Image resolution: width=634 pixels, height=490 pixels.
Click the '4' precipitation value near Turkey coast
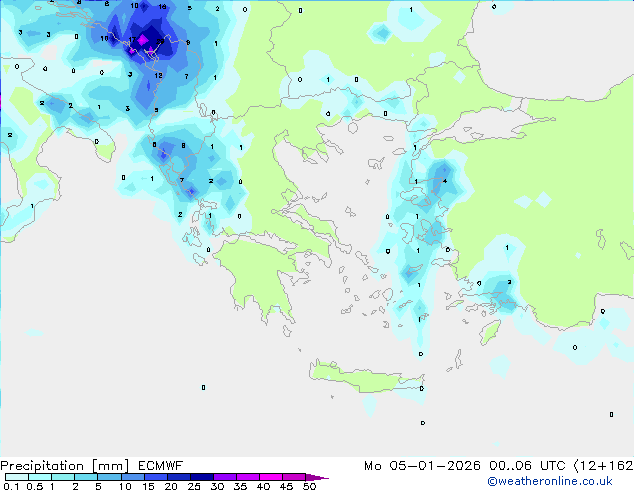[445, 181]
